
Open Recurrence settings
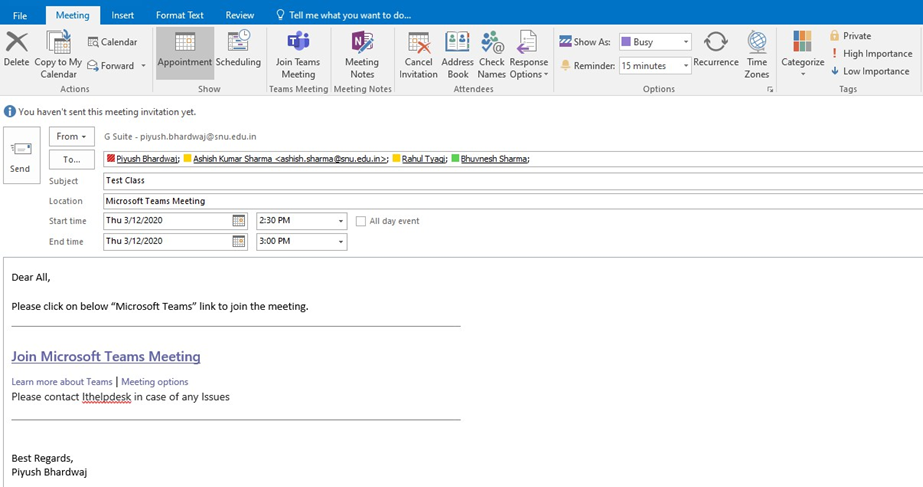[716, 48]
